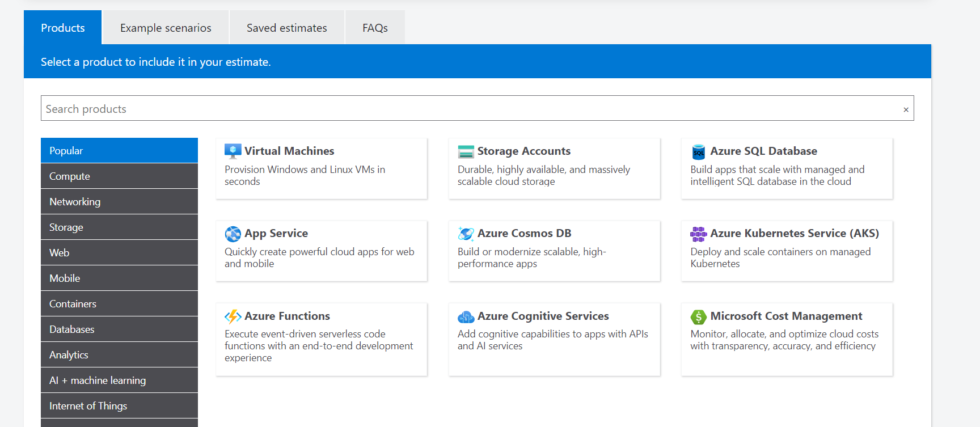Select the Popular category

[x=119, y=150]
